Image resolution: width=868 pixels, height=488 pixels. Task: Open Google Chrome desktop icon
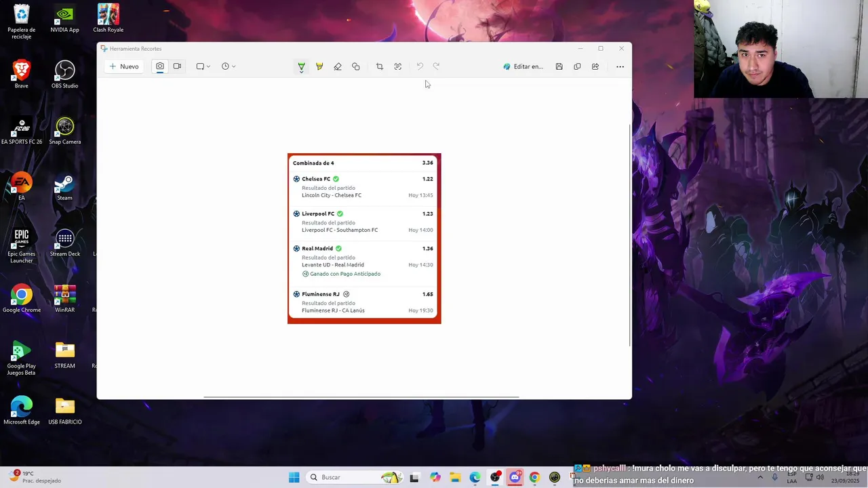(x=22, y=299)
